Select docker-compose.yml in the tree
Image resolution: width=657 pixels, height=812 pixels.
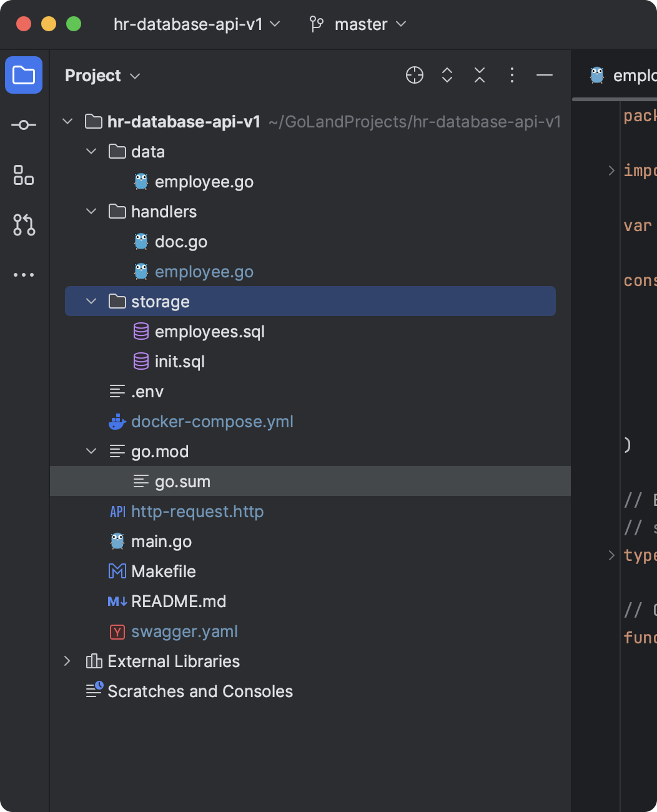pyautogui.click(x=212, y=422)
